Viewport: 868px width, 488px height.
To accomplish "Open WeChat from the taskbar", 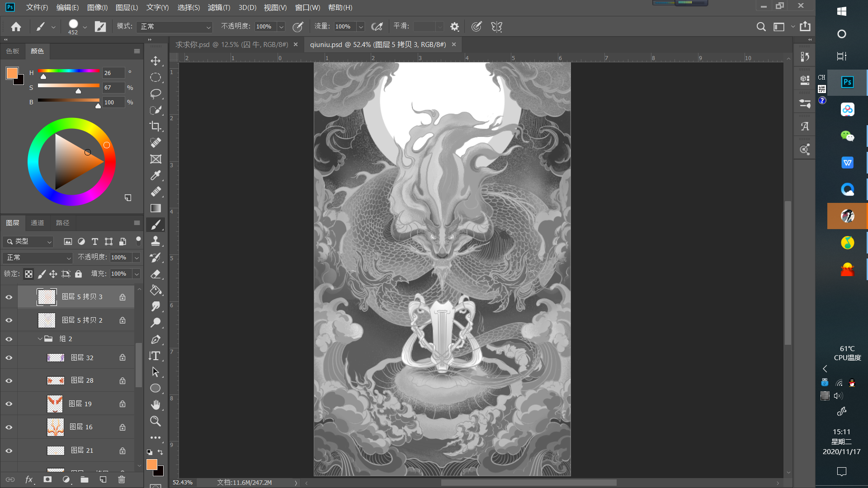I will [847, 136].
